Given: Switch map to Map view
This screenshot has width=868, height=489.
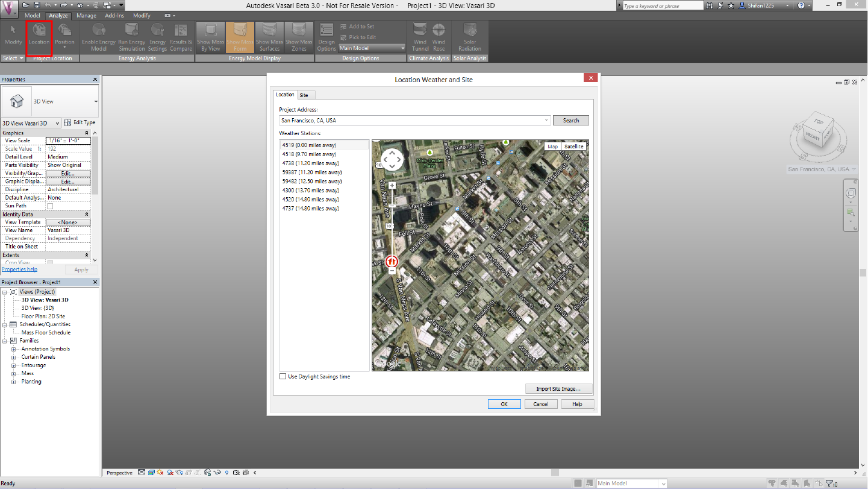Looking at the screenshot, I should point(552,147).
